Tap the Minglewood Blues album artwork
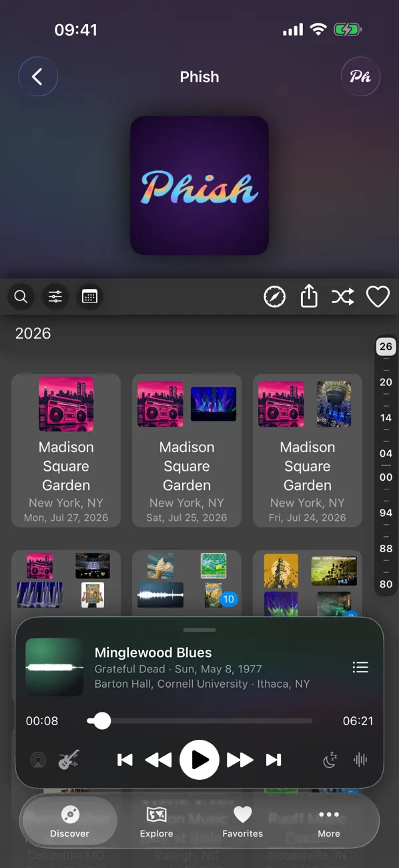 [x=55, y=668]
